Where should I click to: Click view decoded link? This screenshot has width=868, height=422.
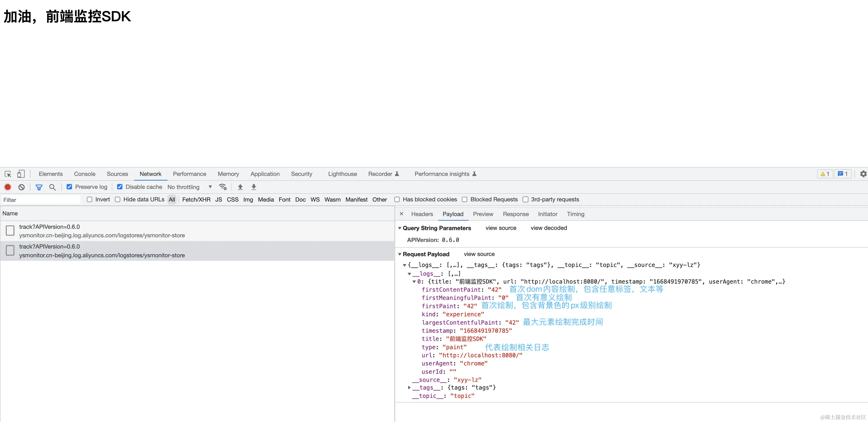pos(549,228)
